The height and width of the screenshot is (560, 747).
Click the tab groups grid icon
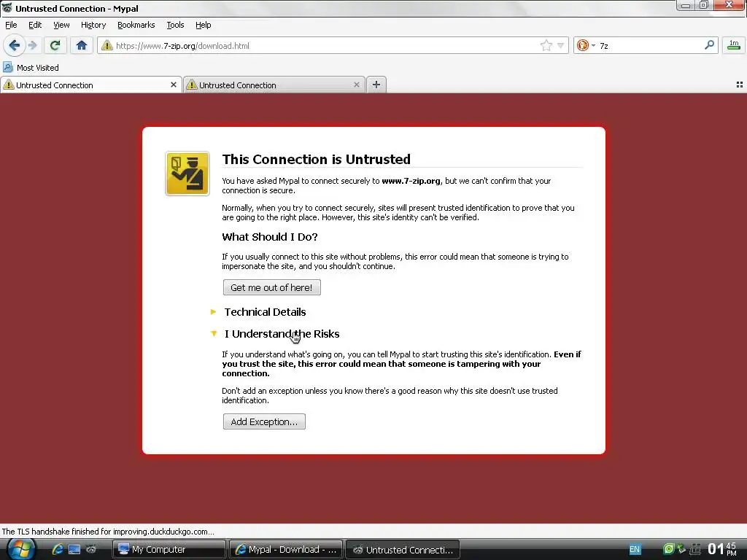click(740, 85)
